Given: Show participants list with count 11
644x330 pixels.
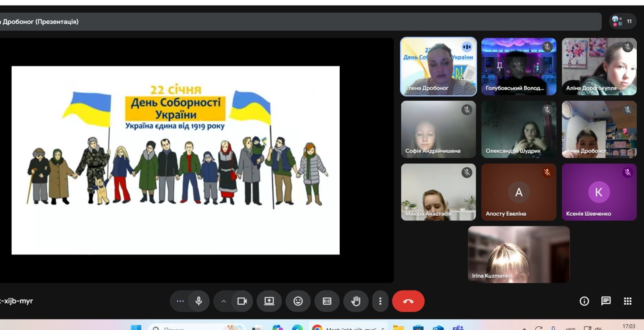Looking at the screenshot, I should click(622, 21).
